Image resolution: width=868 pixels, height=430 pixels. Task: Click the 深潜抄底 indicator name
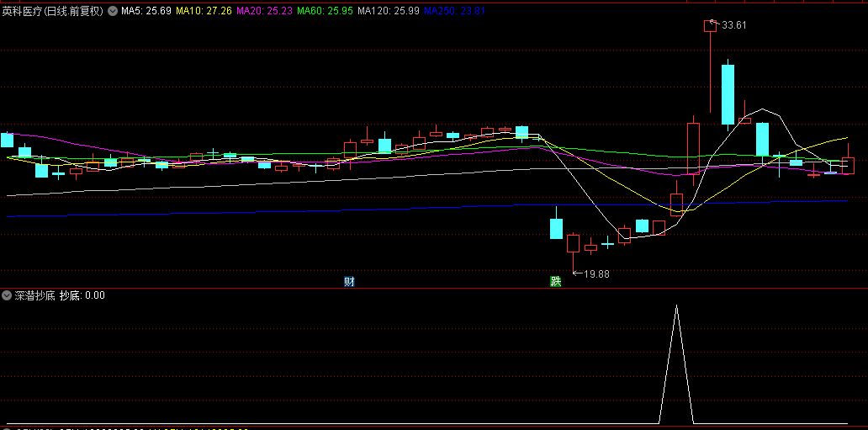click(34, 295)
